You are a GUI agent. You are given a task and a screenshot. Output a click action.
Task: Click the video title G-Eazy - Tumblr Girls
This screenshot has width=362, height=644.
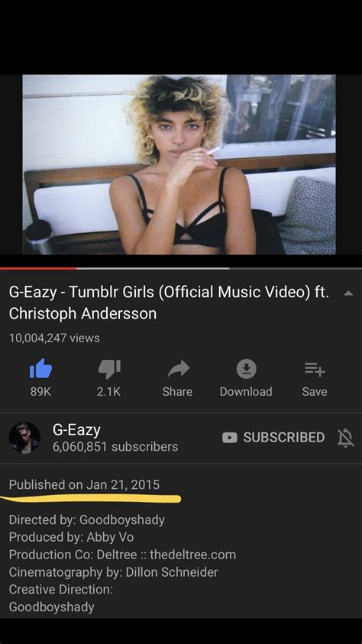click(x=169, y=303)
